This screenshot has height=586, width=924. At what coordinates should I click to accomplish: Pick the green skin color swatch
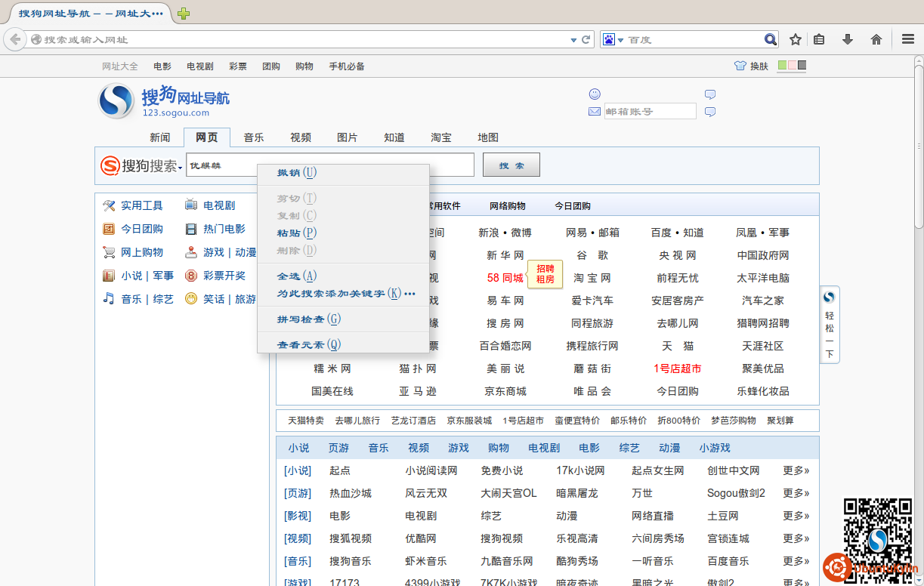pyautogui.click(x=782, y=66)
